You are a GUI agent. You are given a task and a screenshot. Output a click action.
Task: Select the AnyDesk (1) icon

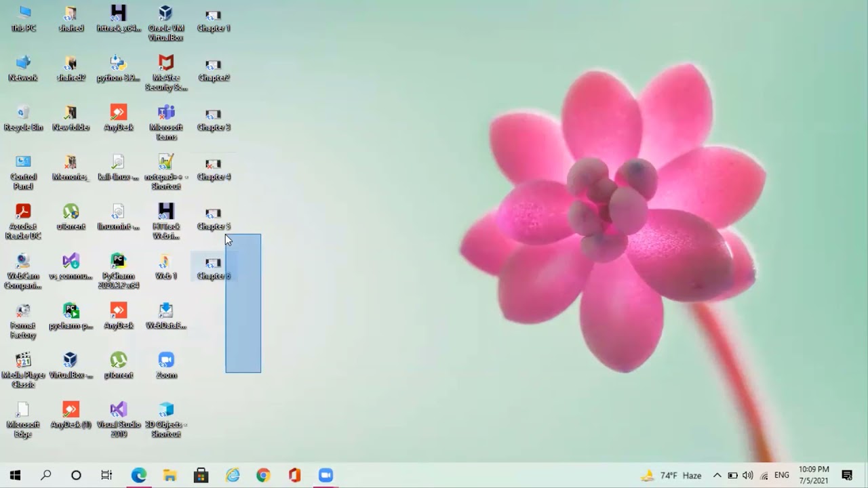click(71, 415)
